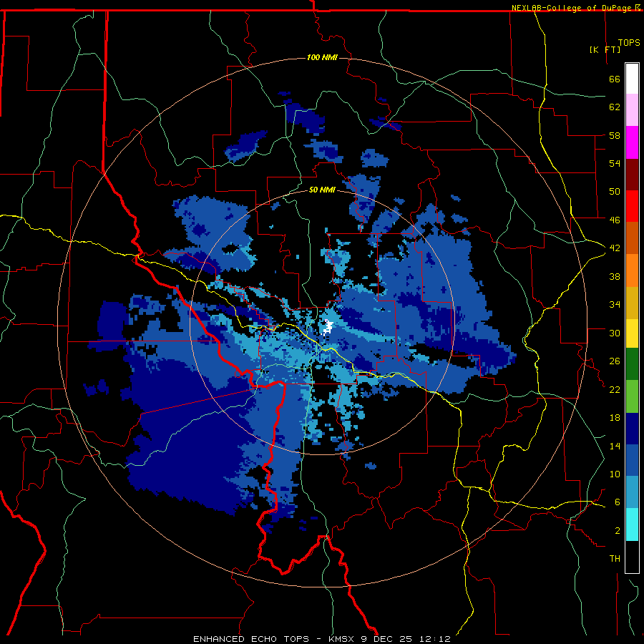Click the "100 NMI" range ring label
644x644 pixels.
[x=322, y=57]
